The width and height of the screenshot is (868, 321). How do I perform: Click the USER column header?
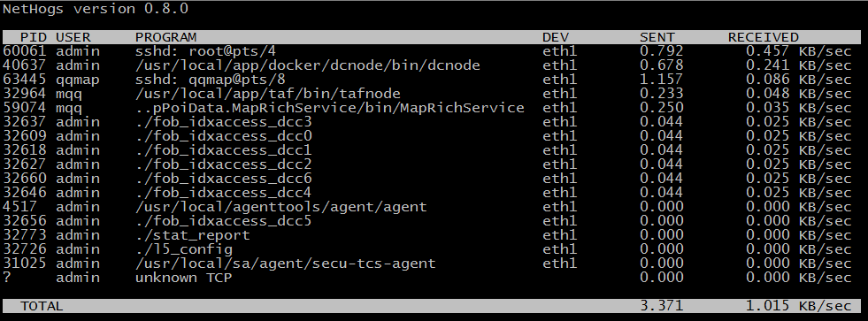pyautogui.click(x=73, y=37)
